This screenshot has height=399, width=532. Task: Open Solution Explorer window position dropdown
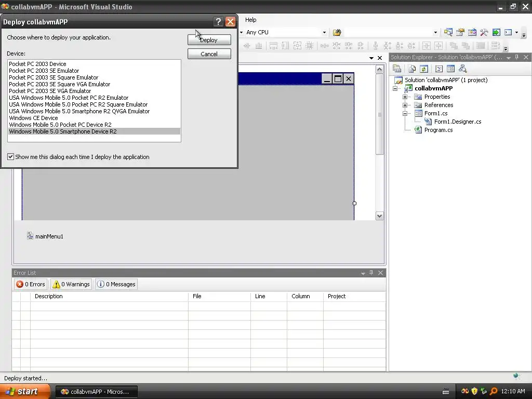(x=508, y=57)
